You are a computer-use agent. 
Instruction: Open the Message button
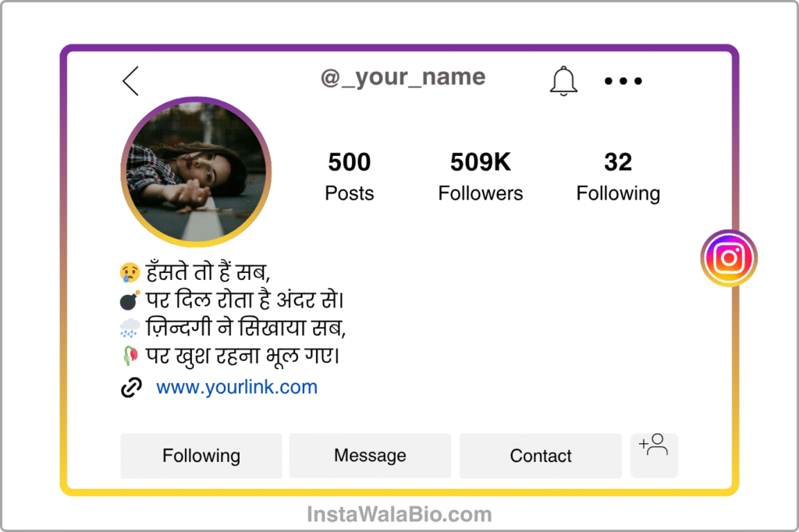370,456
